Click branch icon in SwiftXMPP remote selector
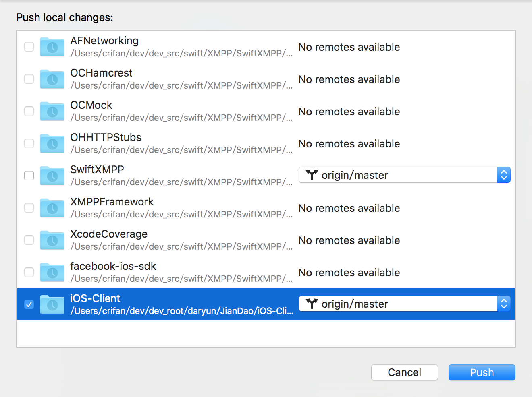 tap(312, 175)
